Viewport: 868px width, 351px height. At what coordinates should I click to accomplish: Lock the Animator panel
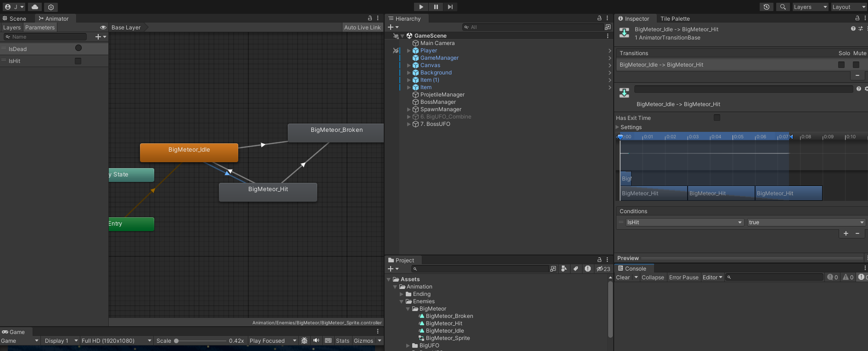[370, 18]
